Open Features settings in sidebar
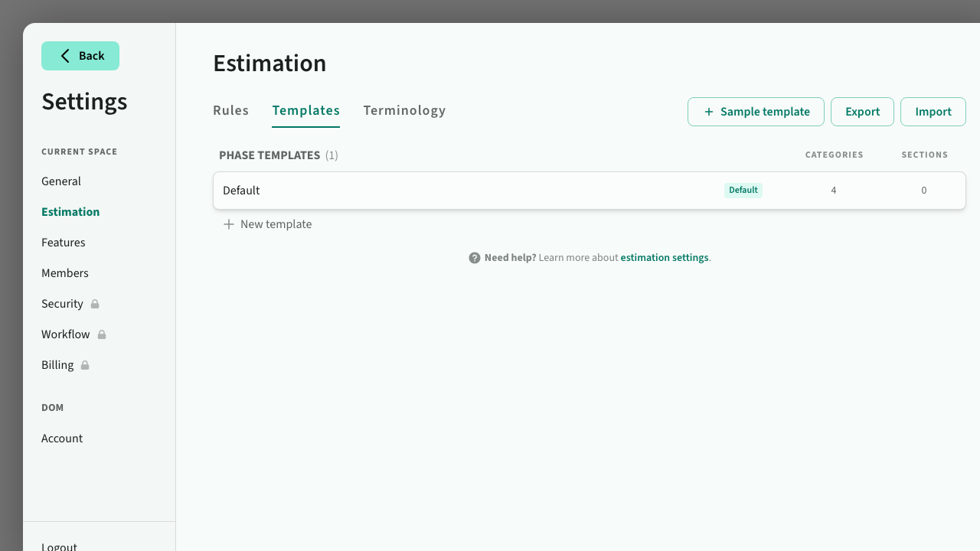 pyautogui.click(x=64, y=243)
